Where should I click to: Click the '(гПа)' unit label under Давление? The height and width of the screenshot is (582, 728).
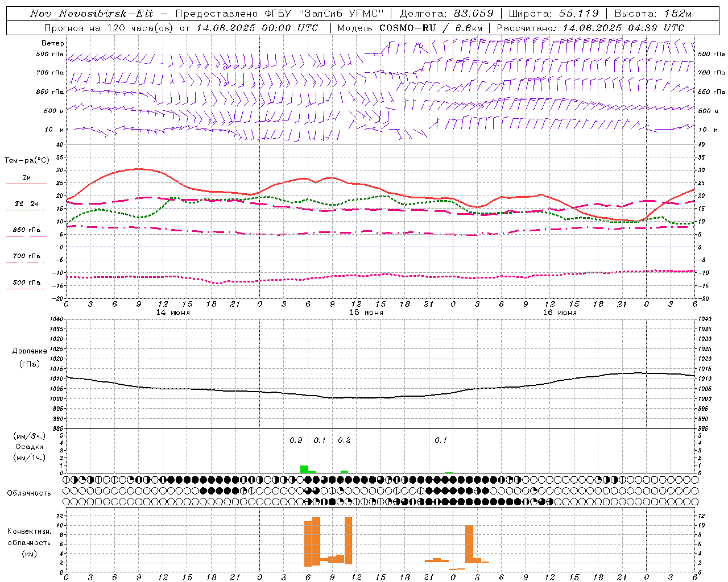30,364
